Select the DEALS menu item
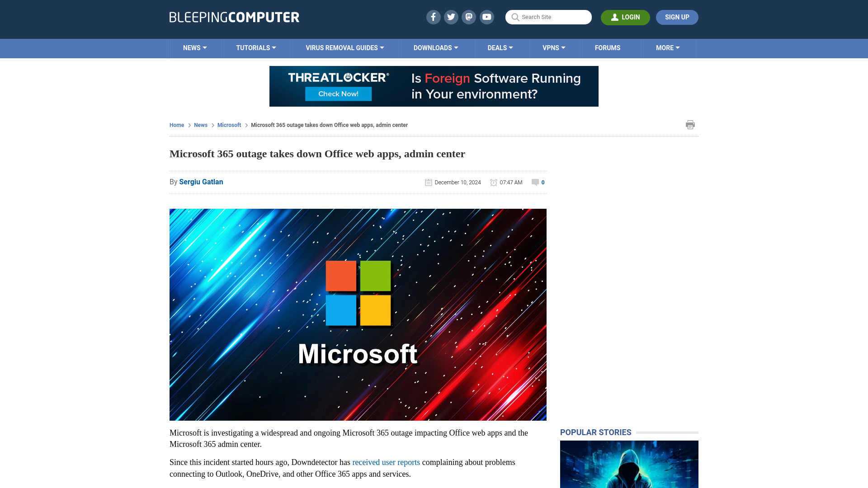868x488 pixels. pyautogui.click(x=500, y=47)
